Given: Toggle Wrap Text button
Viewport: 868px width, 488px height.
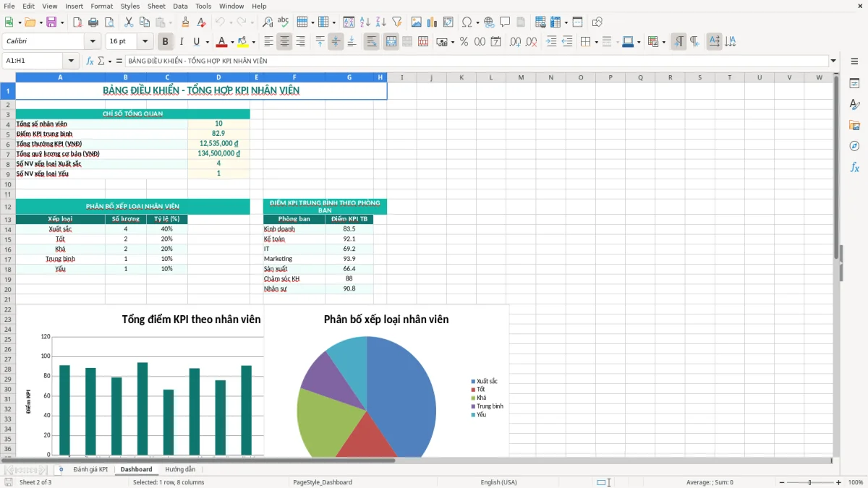Looking at the screenshot, I should click(x=371, y=42).
